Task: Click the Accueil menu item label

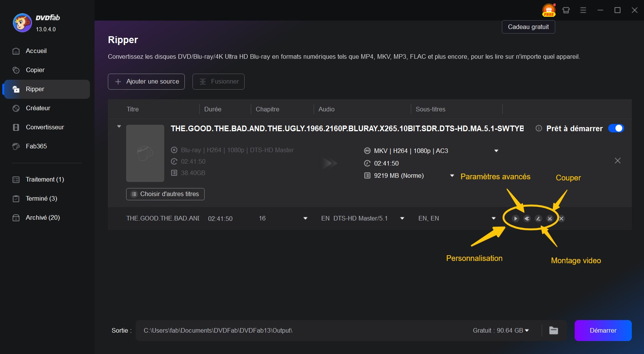Action: [36, 51]
